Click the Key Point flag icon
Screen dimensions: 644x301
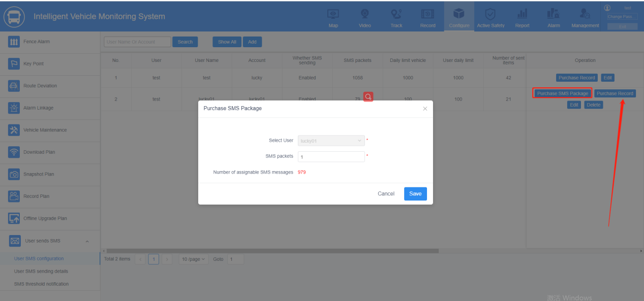coord(14,64)
